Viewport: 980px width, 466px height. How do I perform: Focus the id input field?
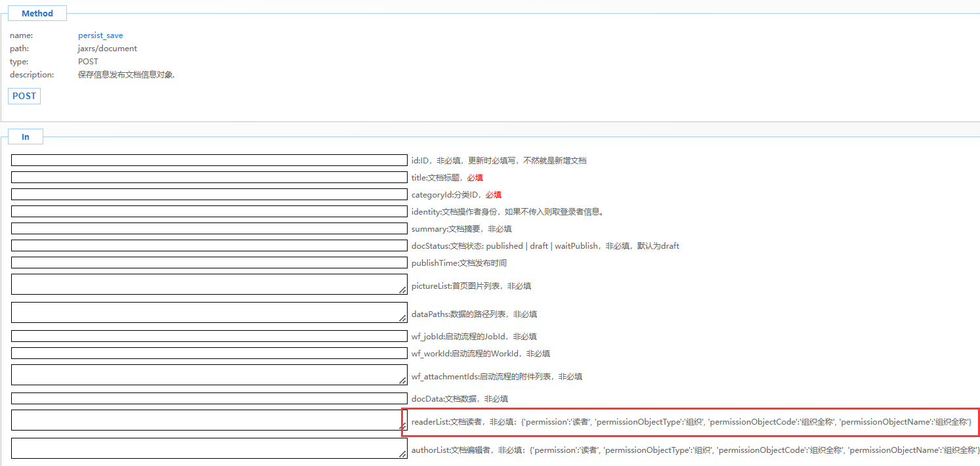coord(209,160)
